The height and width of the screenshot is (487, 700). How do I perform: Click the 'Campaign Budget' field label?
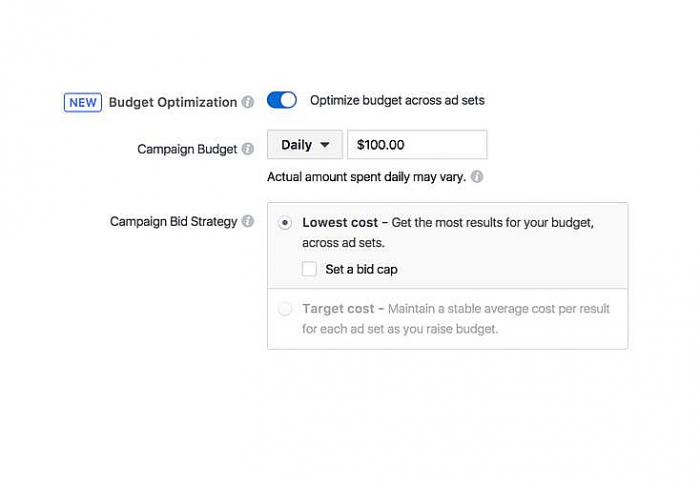tap(187, 149)
